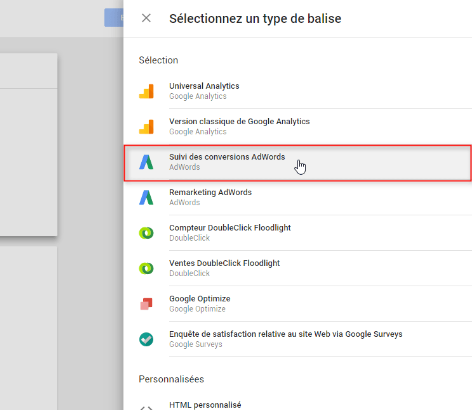This screenshot has width=475, height=411.
Task: Select Suivi des conversions AdWords
Action: [x=298, y=163]
